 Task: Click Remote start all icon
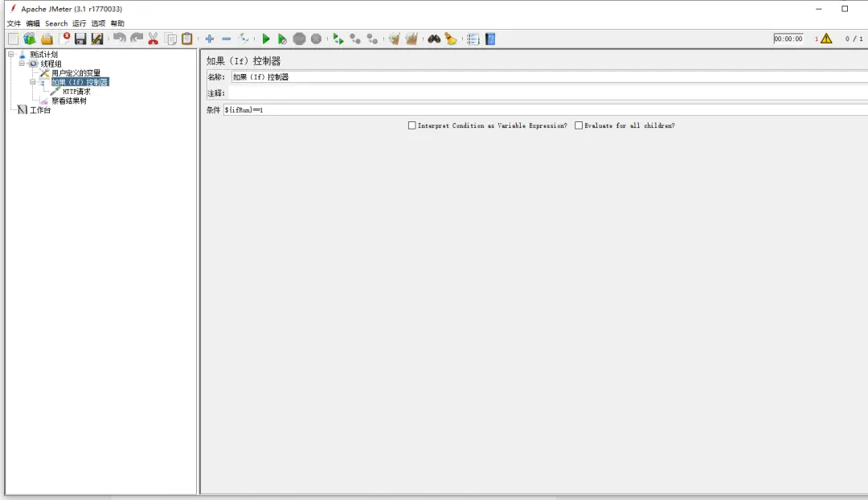(x=338, y=39)
